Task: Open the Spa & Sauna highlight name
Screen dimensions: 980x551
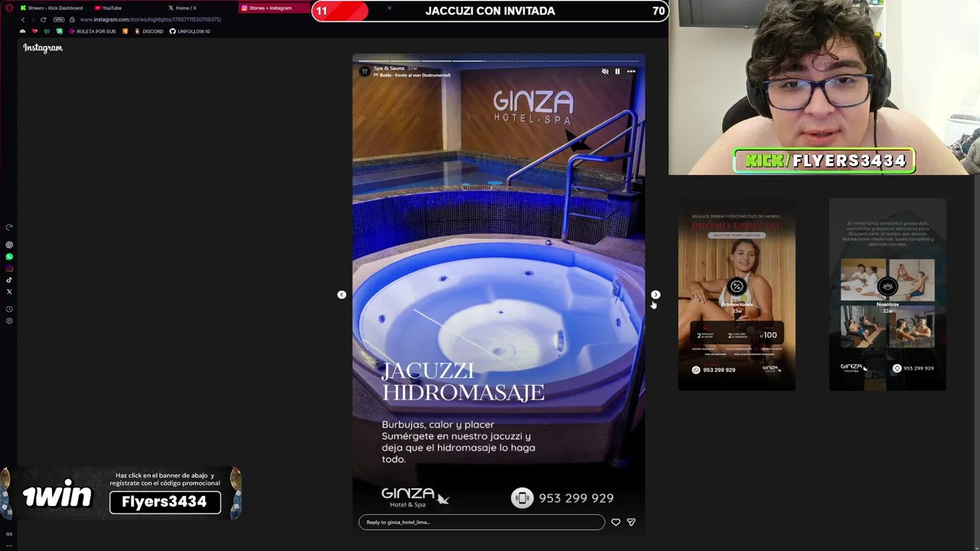Action: pyautogui.click(x=389, y=68)
